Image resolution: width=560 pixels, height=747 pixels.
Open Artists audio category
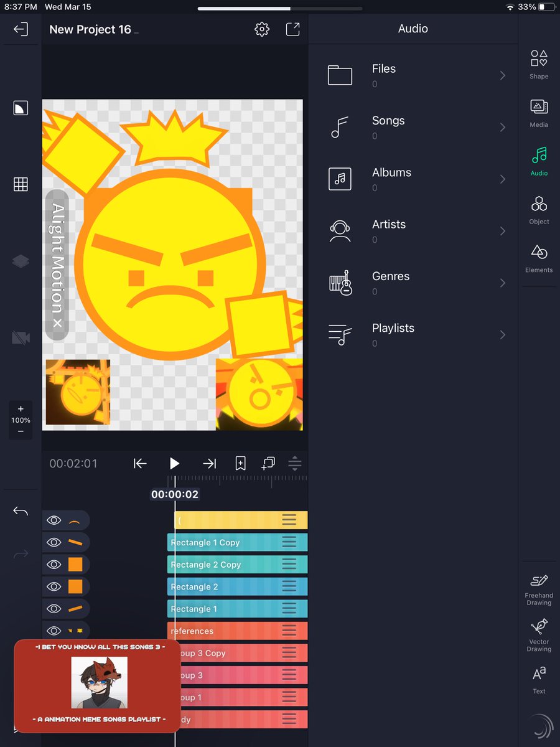413,231
